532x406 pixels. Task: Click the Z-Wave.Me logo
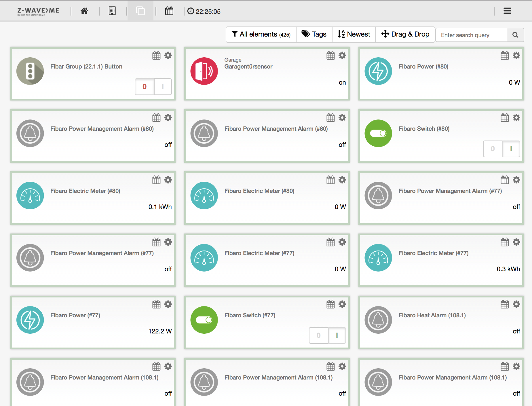coord(38,11)
